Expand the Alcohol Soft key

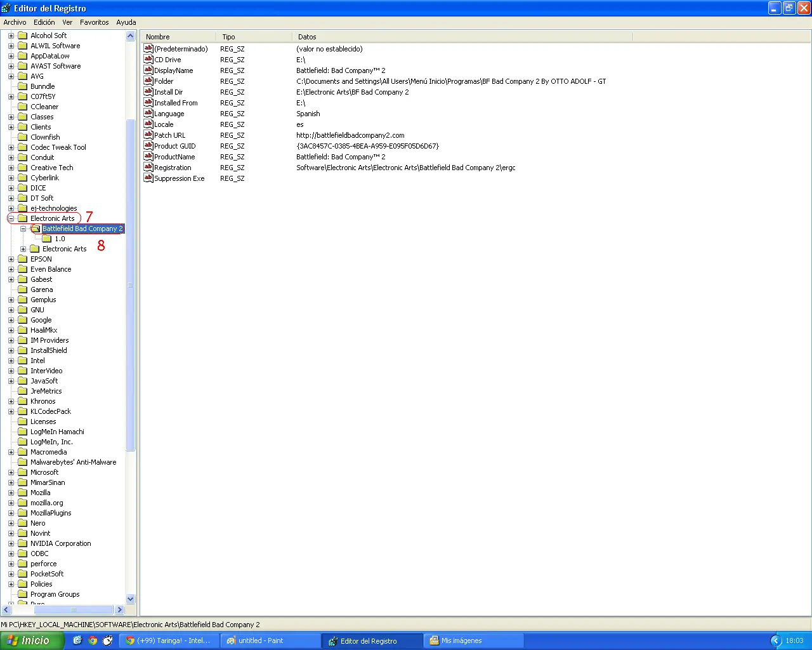[11, 36]
